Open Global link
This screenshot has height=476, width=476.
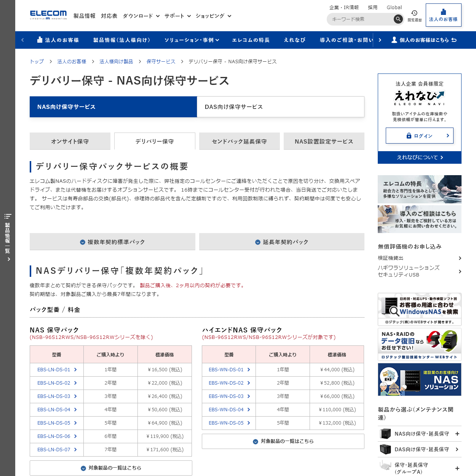(x=394, y=7)
